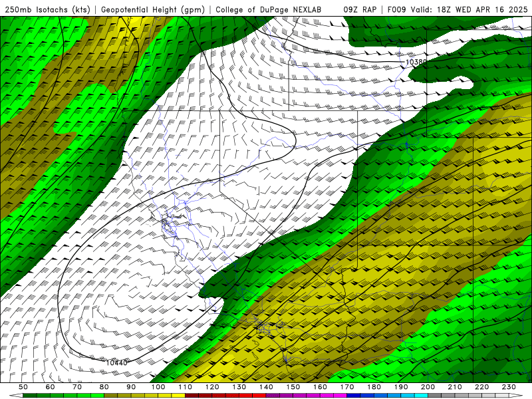Viewport: 532px width, 399px height.
Task: Click the 170 value on the color scale
Action: pos(346,387)
